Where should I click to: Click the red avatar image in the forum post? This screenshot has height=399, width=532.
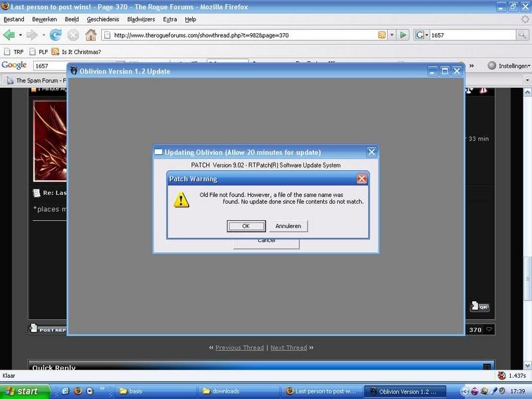click(x=50, y=141)
